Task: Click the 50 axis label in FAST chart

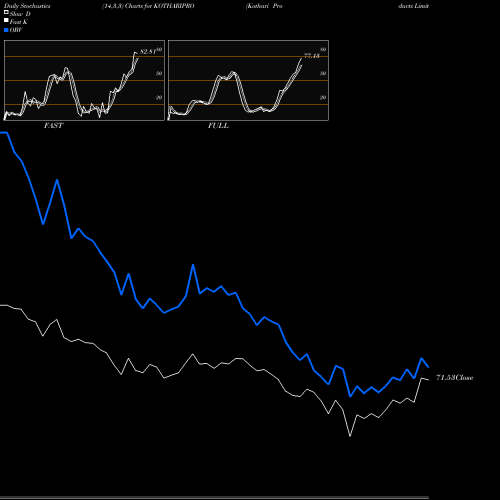Action: click(x=159, y=73)
